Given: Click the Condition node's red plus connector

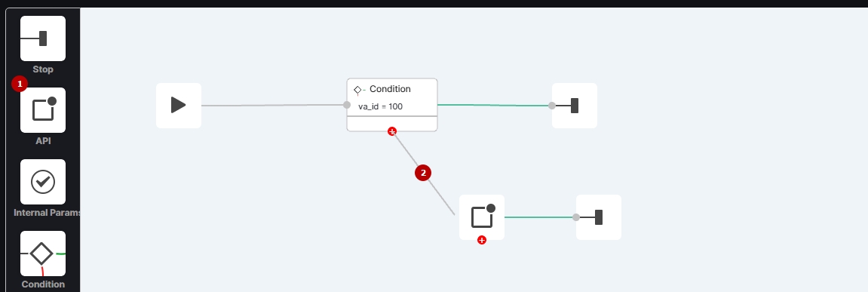Looking at the screenshot, I should (392, 131).
